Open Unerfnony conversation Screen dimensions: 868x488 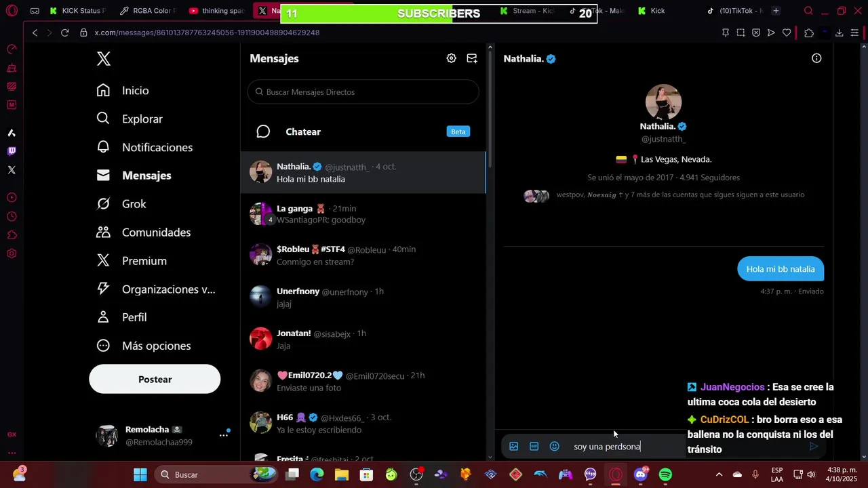[x=363, y=298]
